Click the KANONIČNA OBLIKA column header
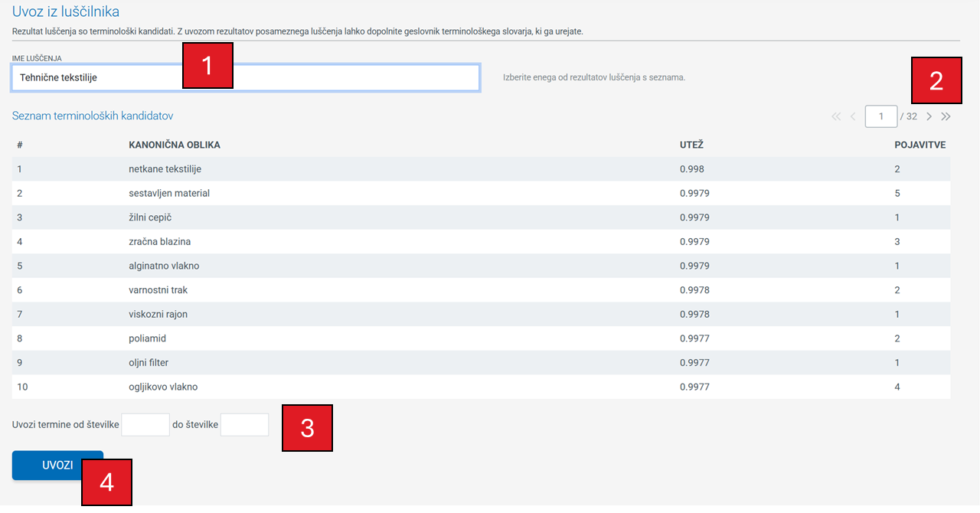This screenshot has width=980, height=513. (175, 145)
